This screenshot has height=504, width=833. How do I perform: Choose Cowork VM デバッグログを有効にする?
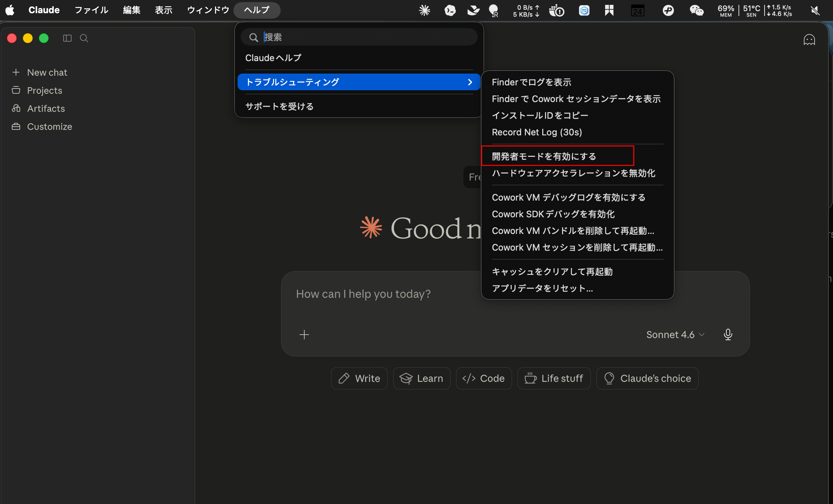coord(577,197)
